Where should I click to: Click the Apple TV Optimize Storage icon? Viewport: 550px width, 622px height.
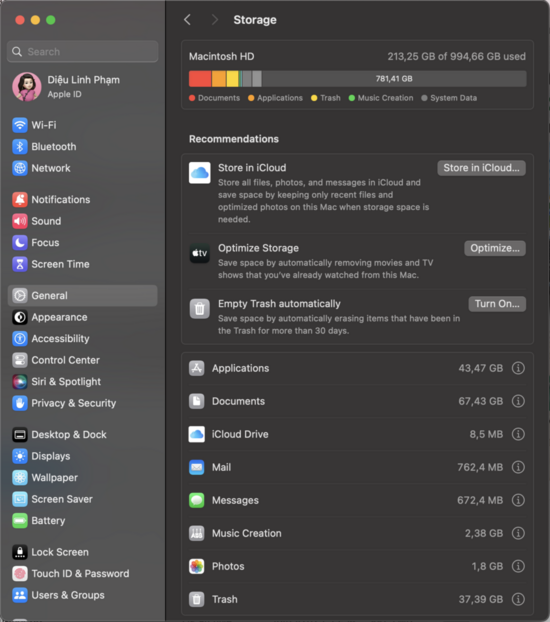200,253
